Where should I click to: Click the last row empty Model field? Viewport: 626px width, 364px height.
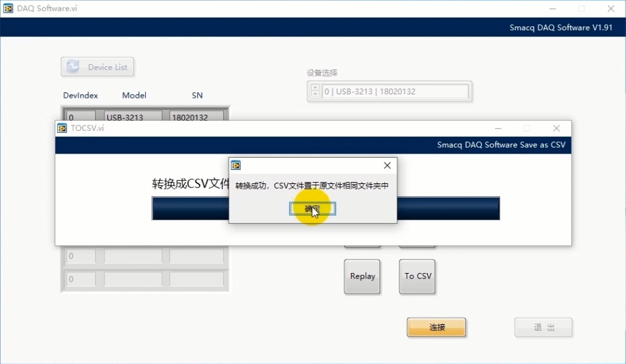[x=133, y=279]
